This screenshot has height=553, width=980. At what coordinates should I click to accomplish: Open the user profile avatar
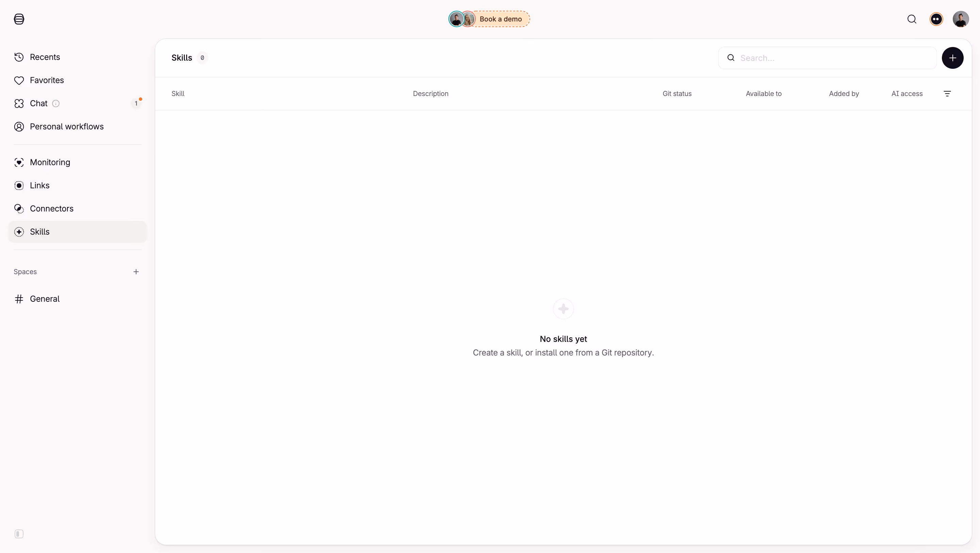tap(961, 19)
